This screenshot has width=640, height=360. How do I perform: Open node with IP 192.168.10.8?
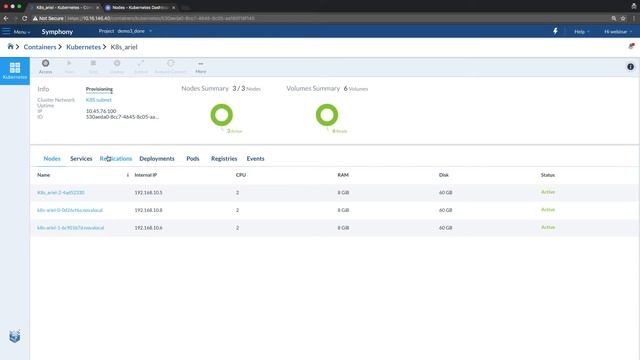[70, 210]
